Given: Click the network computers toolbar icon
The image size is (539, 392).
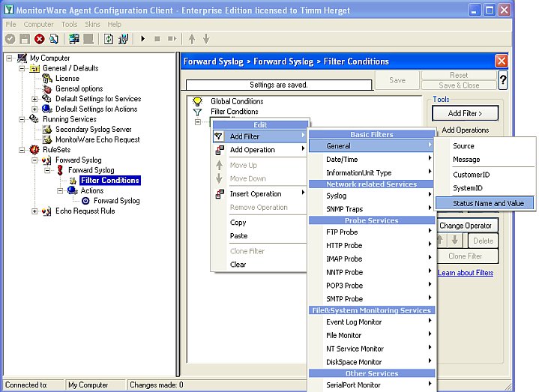Looking at the screenshot, I should 73,39.
